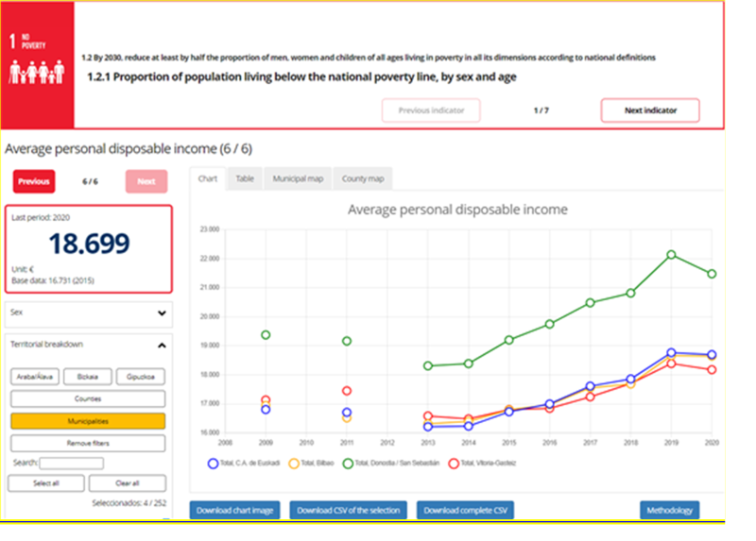Toggle the Bilbao series legend marker
This screenshot has height=541, width=756.
coord(293,463)
